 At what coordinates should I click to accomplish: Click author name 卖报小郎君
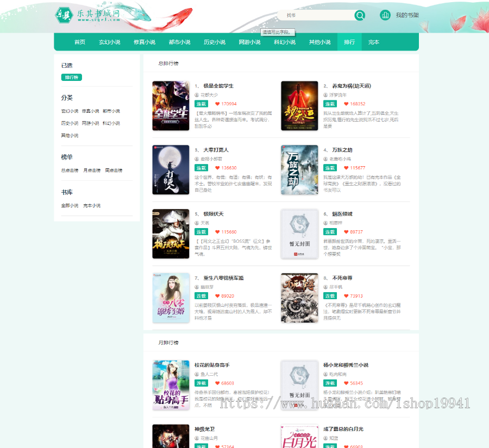click(x=211, y=159)
